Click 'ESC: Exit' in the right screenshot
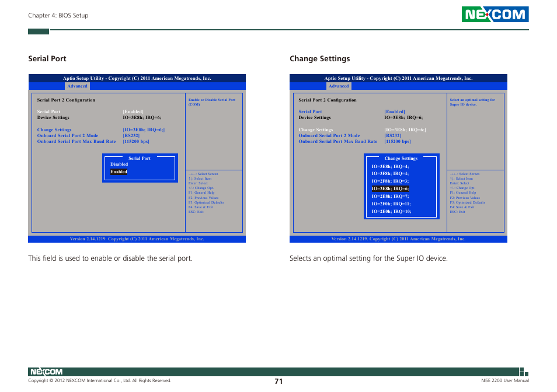557x392 pixels. click(457, 212)
